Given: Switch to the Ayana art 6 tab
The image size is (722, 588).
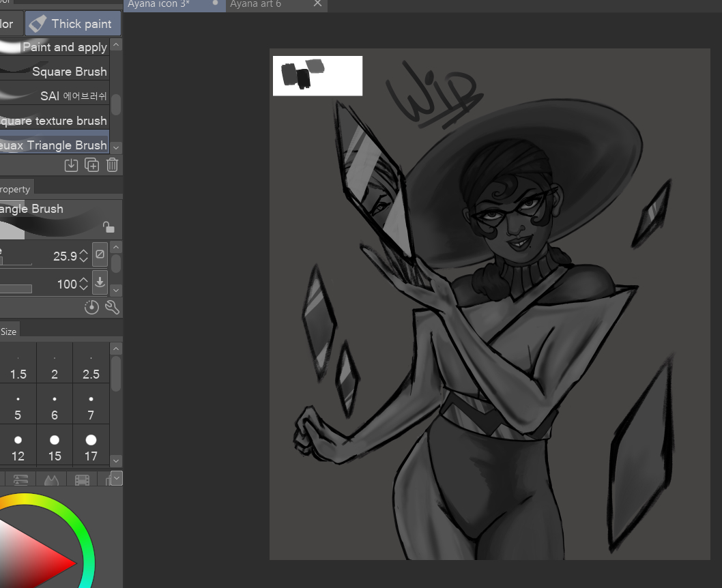Looking at the screenshot, I should point(256,4).
